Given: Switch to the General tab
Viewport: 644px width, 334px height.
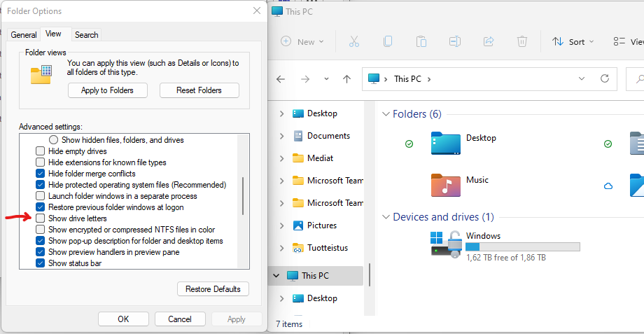Looking at the screenshot, I should pos(23,35).
